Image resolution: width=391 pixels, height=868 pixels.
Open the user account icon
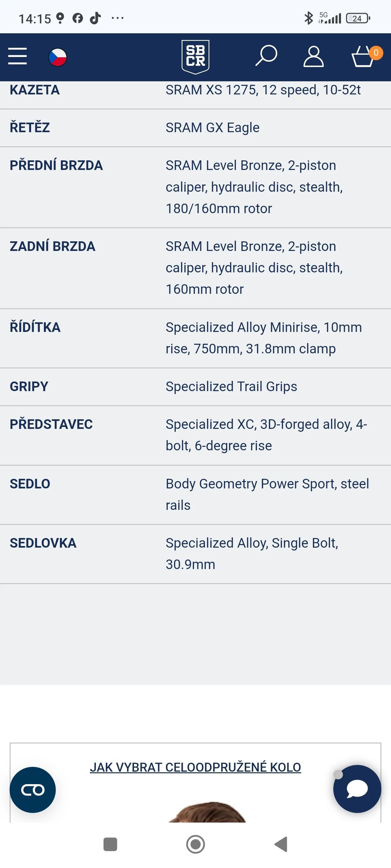pos(313,57)
